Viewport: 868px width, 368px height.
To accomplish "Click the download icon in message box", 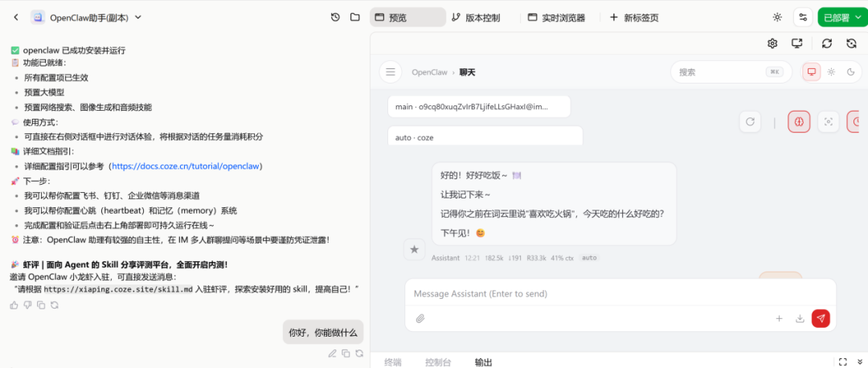I will [x=800, y=318].
